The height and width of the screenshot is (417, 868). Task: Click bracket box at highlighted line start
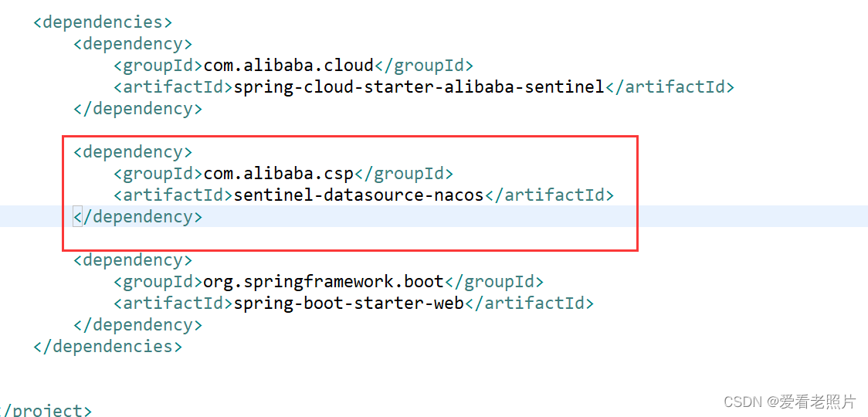coord(77,217)
